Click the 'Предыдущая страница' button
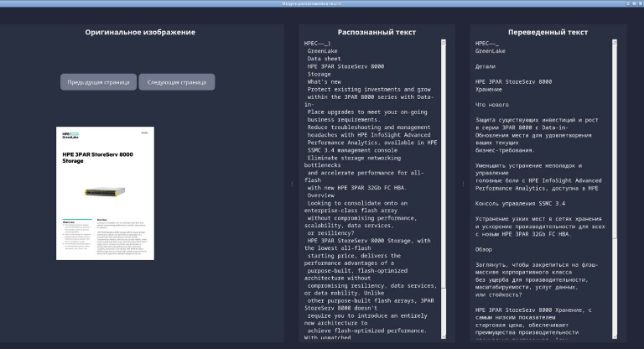The height and width of the screenshot is (349, 644). [99, 82]
